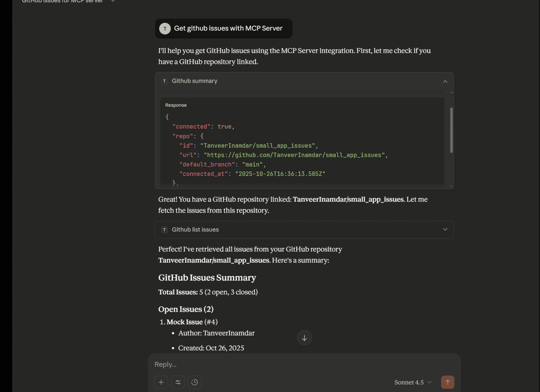540x392 pixels.
Task: Open the Sonnet 4.5 model selector
Action: click(413, 382)
